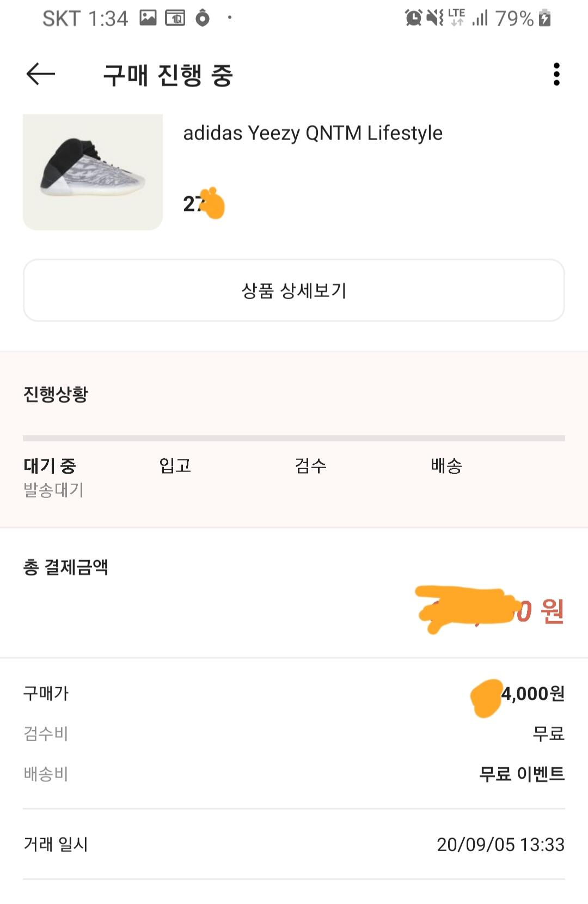This screenshot has width=588, height=904.
Task: Tap the 거래 일시 date value
Action: point(500,845)
